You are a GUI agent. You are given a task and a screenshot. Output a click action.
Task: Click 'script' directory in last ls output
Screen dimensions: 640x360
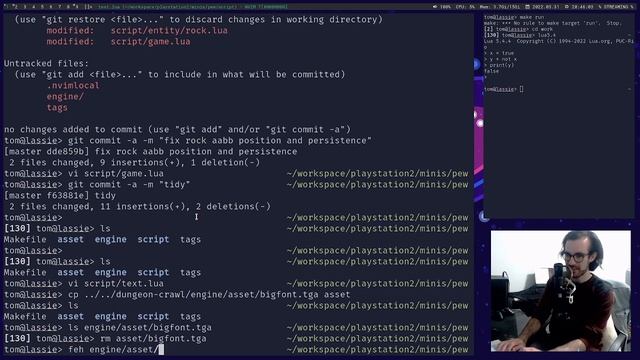(x=153, y=317)
